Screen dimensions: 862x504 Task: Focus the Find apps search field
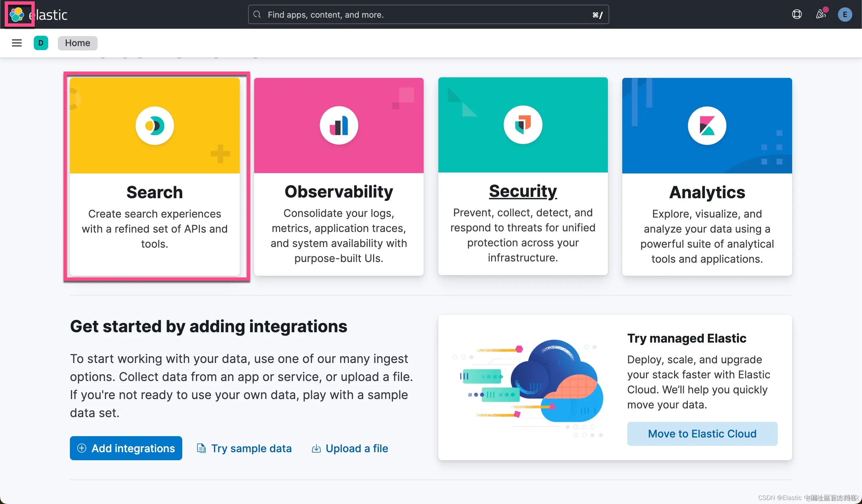tap(428, 15)
